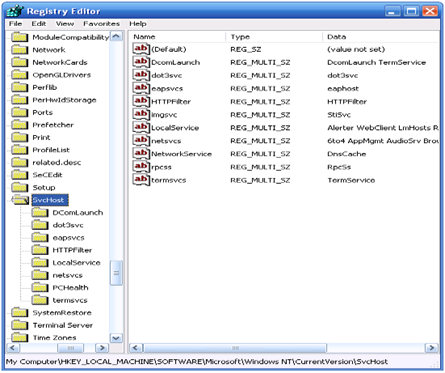
Task: Click the HTTPFilter value icon
Action: [141, 101]
